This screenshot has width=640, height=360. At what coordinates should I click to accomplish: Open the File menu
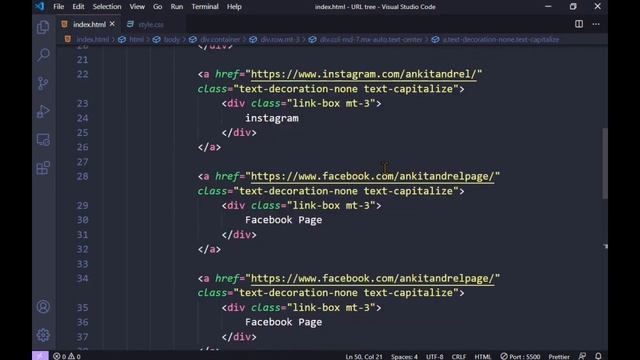coord(58,7)
